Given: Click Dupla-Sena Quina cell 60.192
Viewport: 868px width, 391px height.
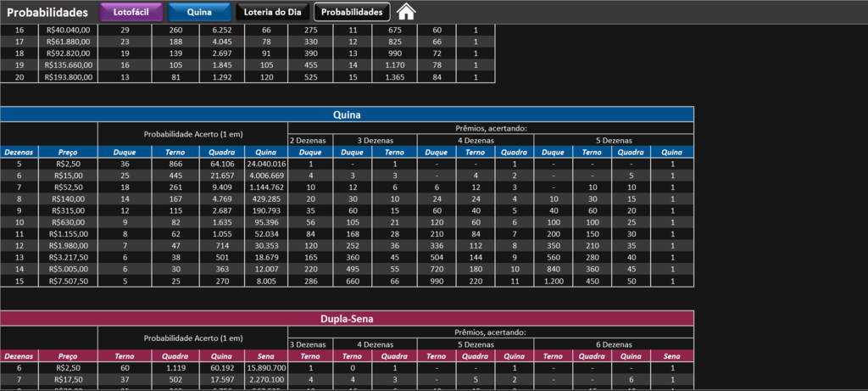Looking at the screenshot, I should 222,368.
